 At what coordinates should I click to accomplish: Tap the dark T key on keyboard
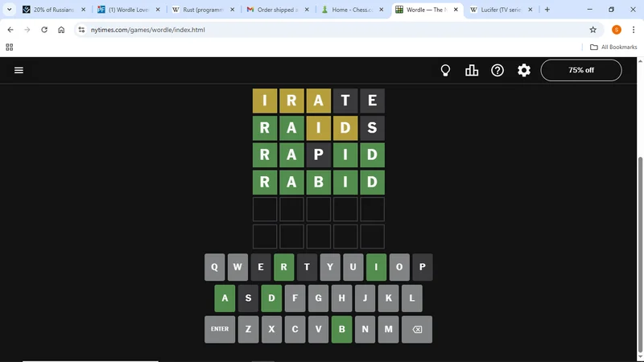307,267
